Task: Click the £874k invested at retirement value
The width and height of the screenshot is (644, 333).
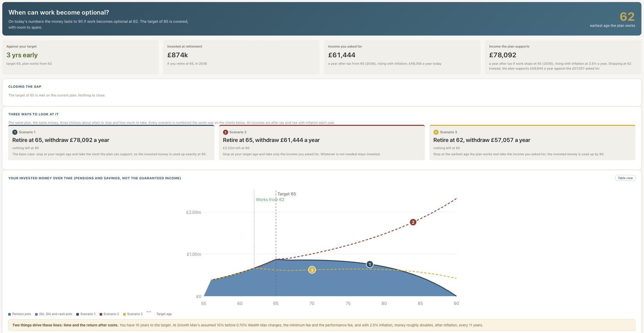Action: 177,55
